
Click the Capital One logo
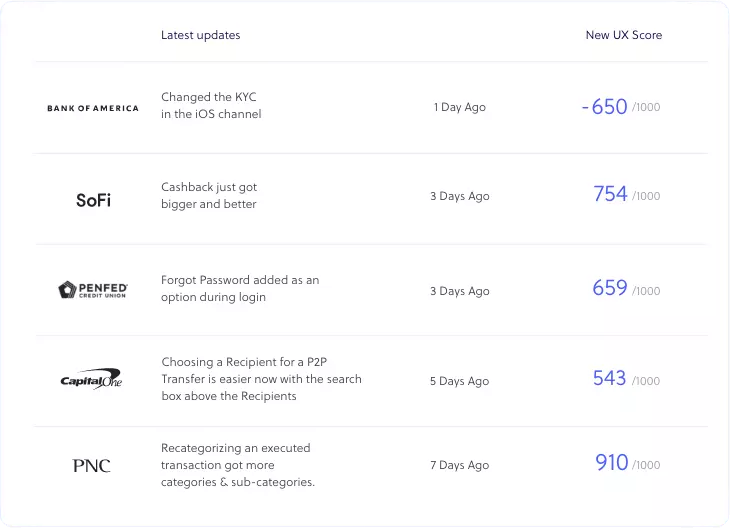coord(91,379)
